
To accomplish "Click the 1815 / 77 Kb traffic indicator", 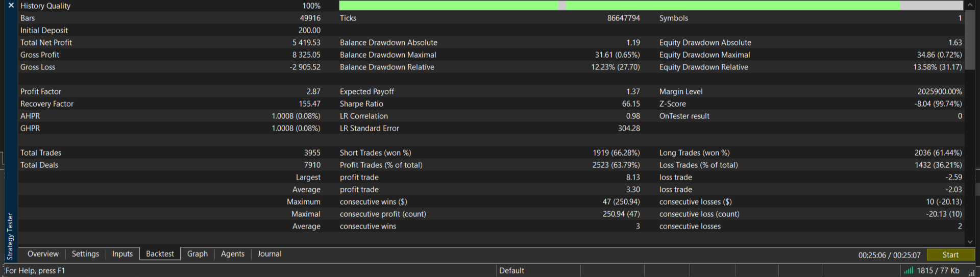I will (938, 270).
